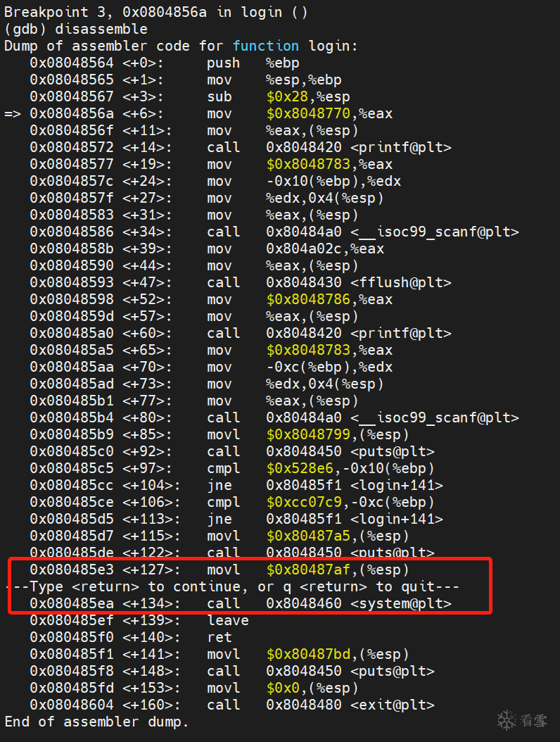Click the 'ret' instruction
The width and height of the screenshot is (560, 742).
click(219, 637)
